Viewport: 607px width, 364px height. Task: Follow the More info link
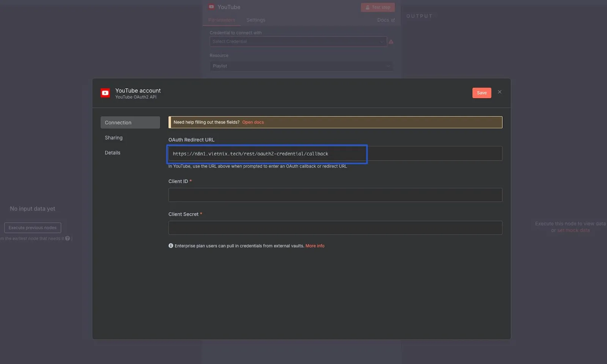tap(315, 246)
